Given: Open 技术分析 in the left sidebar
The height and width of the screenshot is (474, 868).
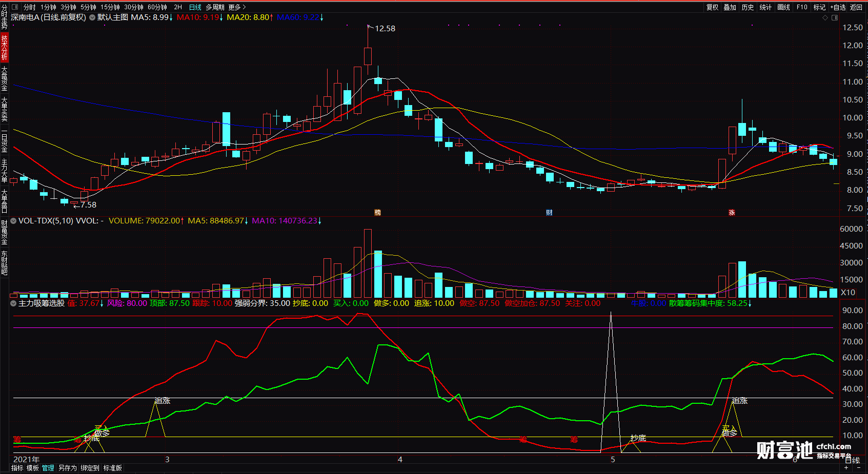Looking at the screenshot, I should [x=4, y=48].
